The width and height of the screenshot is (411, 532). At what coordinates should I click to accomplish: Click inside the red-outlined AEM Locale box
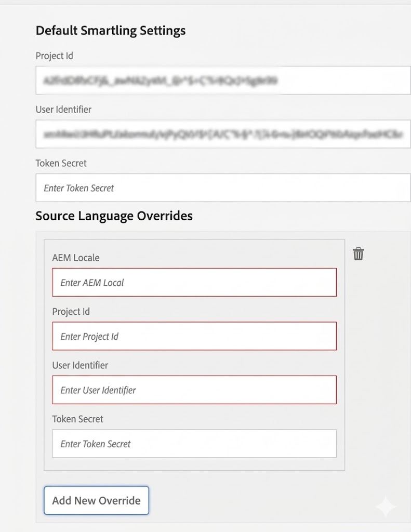coord(194,282)
